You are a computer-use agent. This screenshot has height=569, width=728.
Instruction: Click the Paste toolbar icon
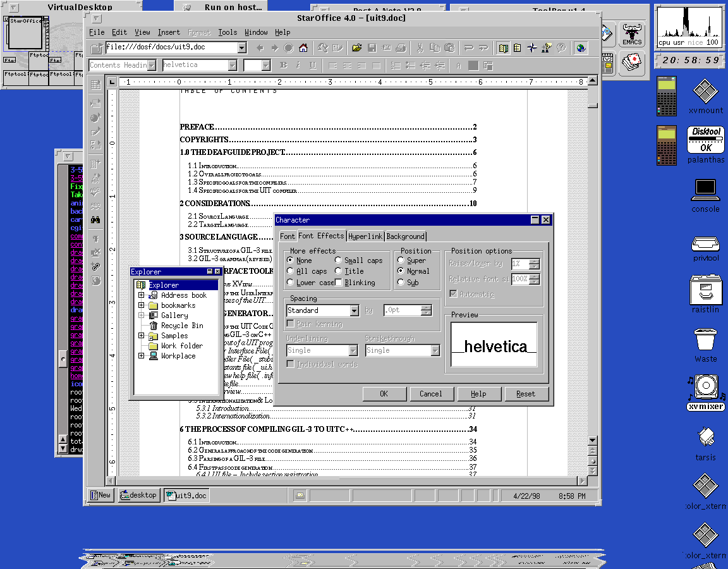(449, 48)
